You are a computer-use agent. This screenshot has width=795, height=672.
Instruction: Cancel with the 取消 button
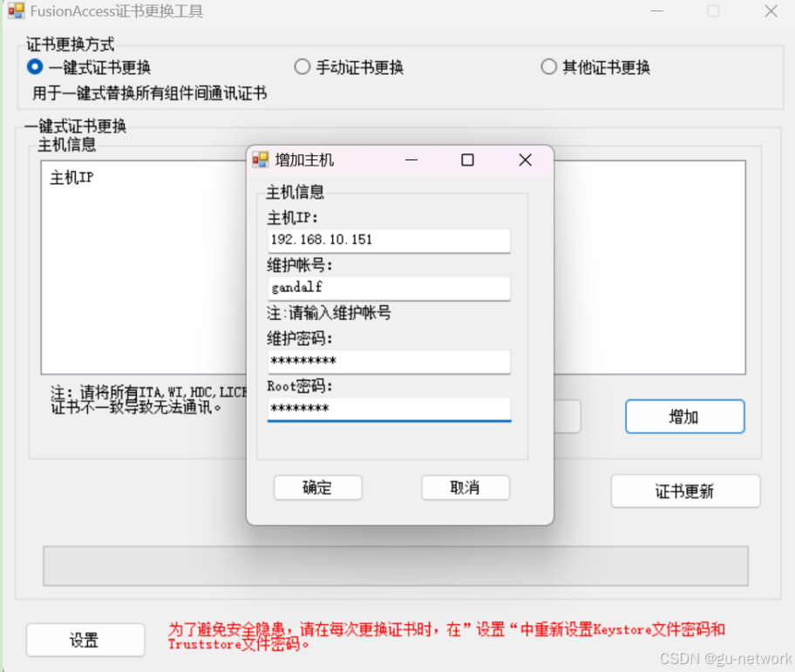(x=465, y=487)
